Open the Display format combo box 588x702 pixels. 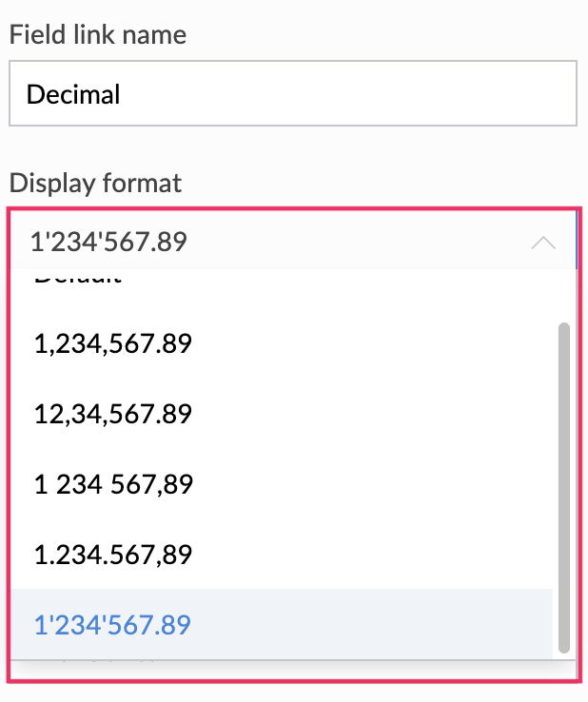point(285,243)
